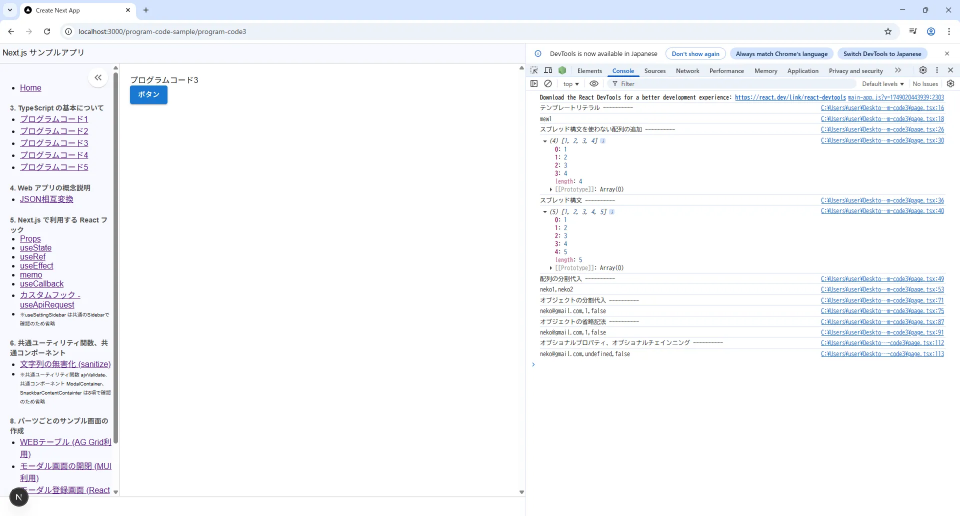Click the sidebar vertical scrollbar
Image resolution: width=960 pixels, height=516 pixels.
(116, 257)
